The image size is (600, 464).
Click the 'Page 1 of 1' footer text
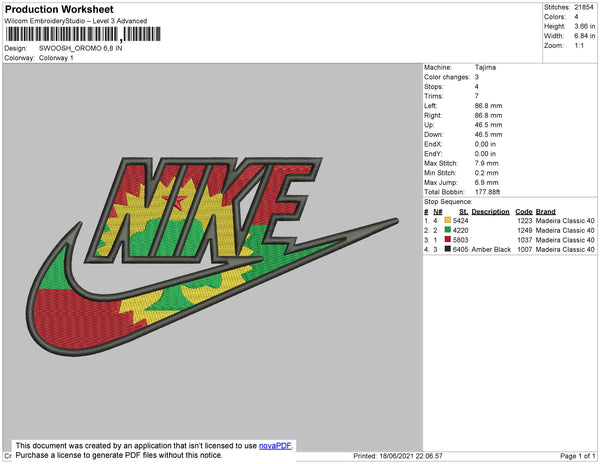578,456
